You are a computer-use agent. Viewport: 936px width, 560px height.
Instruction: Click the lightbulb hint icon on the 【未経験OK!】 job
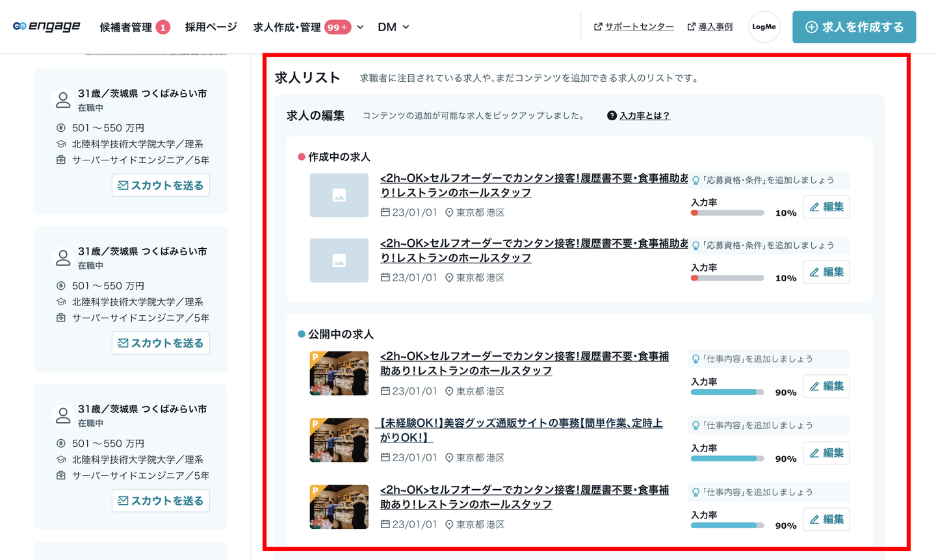[696, 426]
